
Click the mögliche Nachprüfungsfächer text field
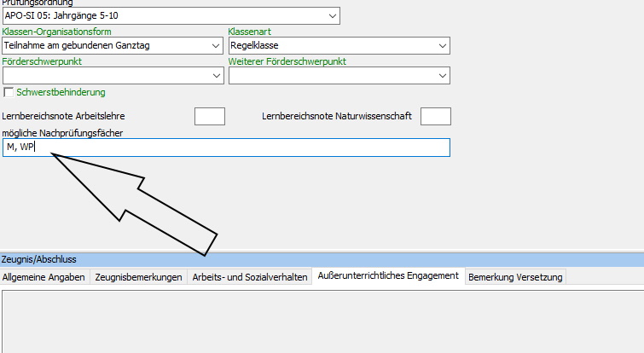tap(226, 148)
